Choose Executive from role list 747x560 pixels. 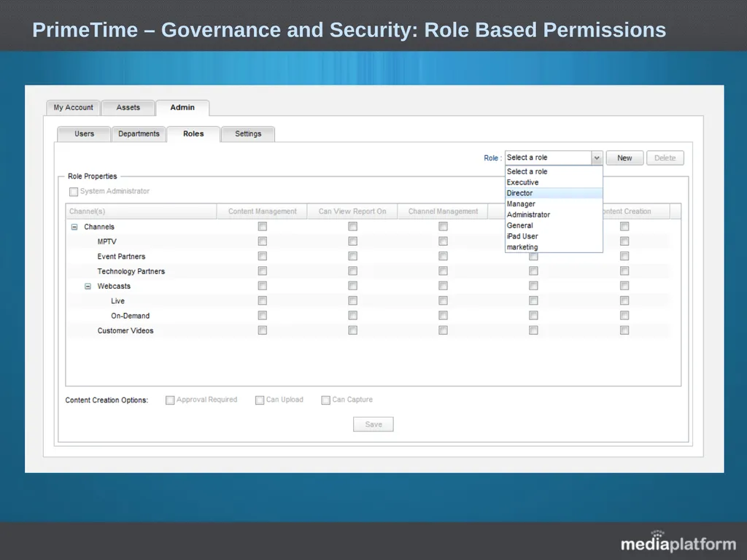pyautogui.click(x=554, y=182)
